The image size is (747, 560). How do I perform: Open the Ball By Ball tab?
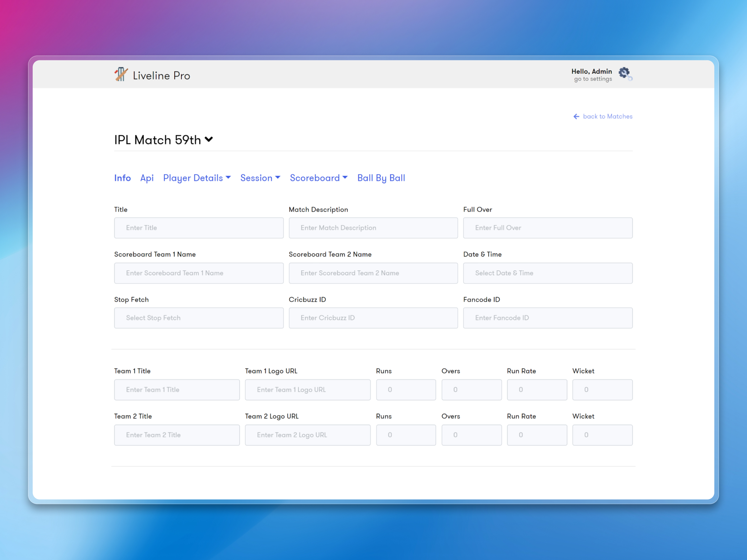381,178
